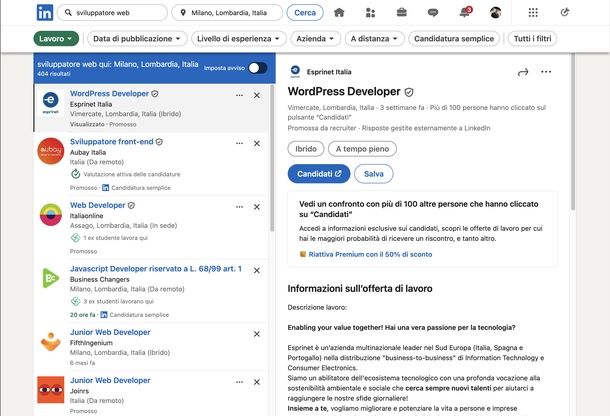
Task: Open the Joinrs Junior Web Developer job title
Action: (x=110, y=380)
